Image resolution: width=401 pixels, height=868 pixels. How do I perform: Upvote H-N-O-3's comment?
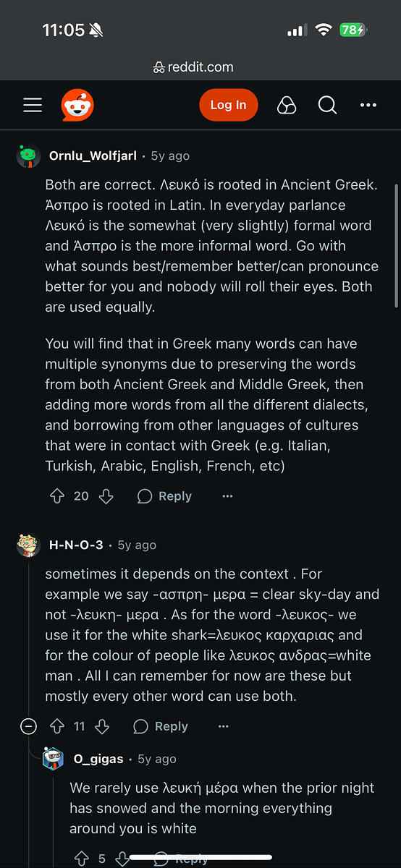coord(57,726)
